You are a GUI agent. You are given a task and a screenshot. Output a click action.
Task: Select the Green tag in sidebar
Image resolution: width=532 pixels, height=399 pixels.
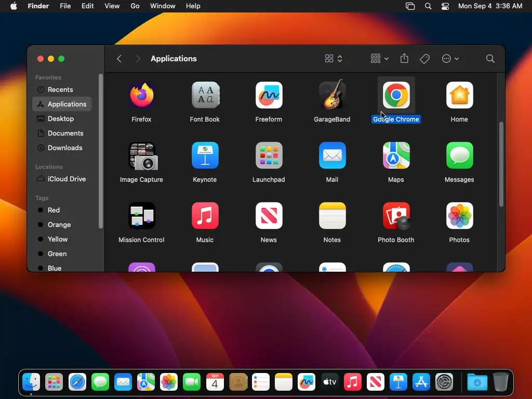(62, 254)
